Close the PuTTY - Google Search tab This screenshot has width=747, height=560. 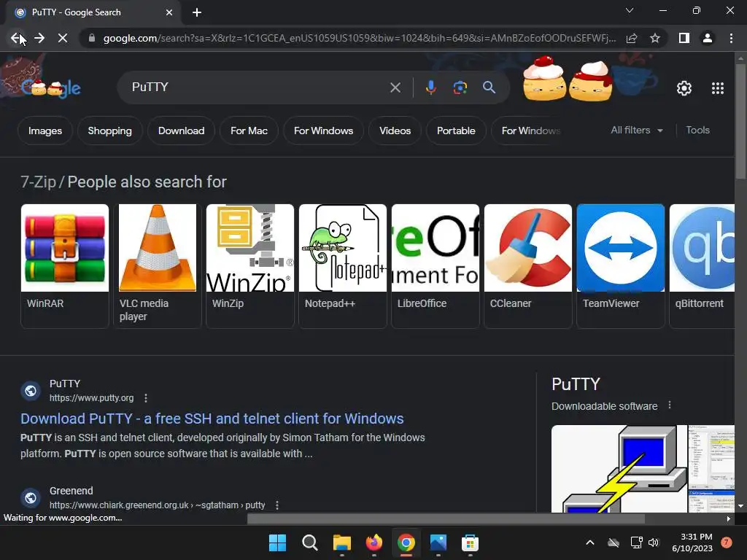[169, 12]
